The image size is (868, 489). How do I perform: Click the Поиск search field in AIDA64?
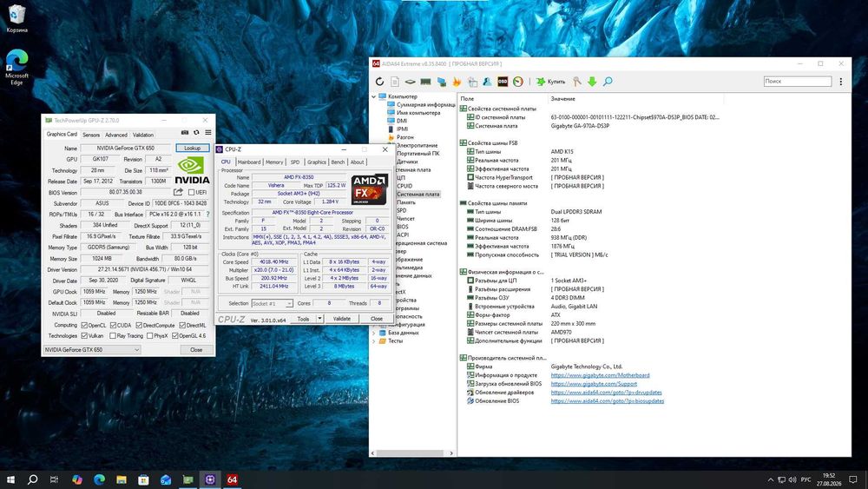(x=798, y=82)
